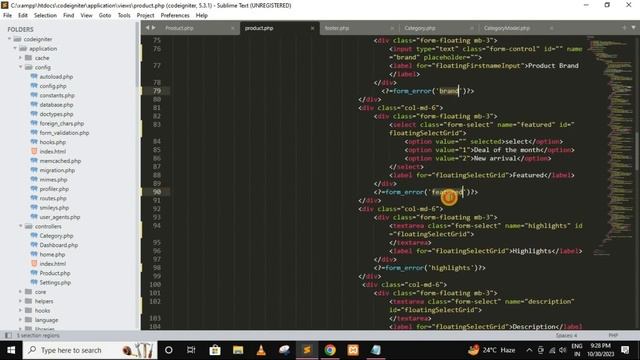640x360 pixels.
Task: Close the CategoryModel.php tab
Action: [551, 28]
